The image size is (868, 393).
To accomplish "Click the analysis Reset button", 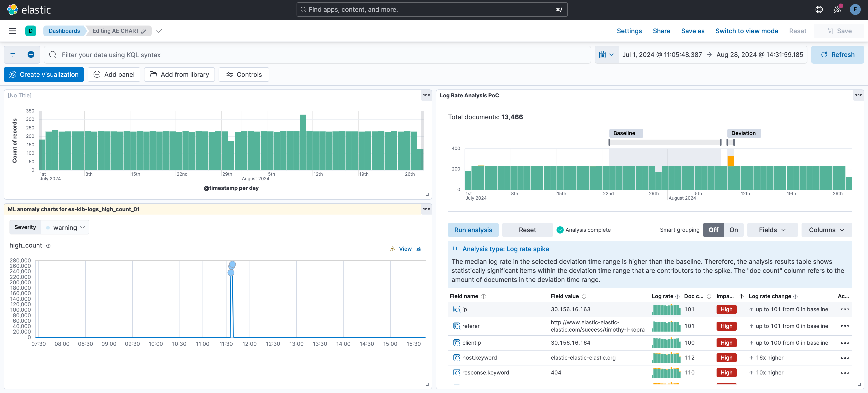I will [527, 230].
